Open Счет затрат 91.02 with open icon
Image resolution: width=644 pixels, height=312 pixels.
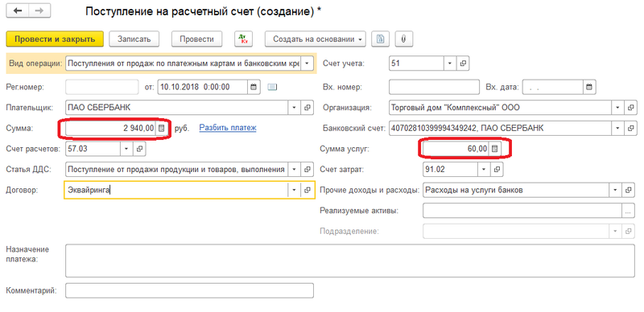pyautogui.click(x=497, y=169)
